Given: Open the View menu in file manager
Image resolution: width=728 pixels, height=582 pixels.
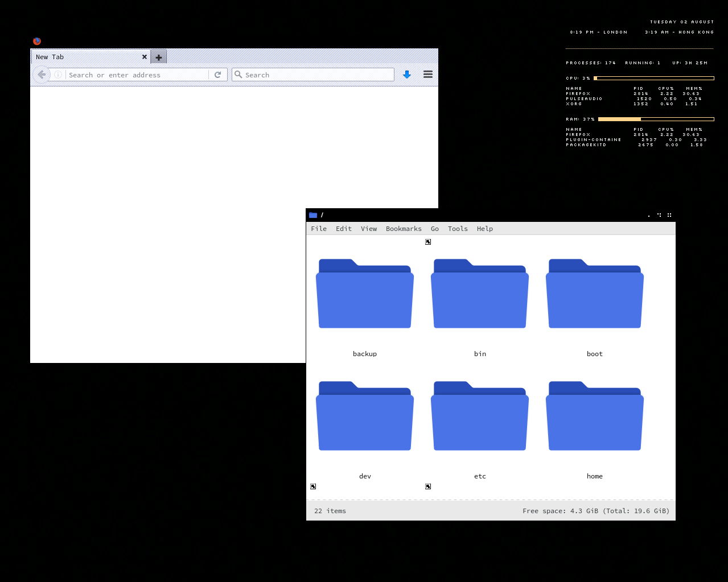Looking at the screenshot, I should click(x=368, y=228).
